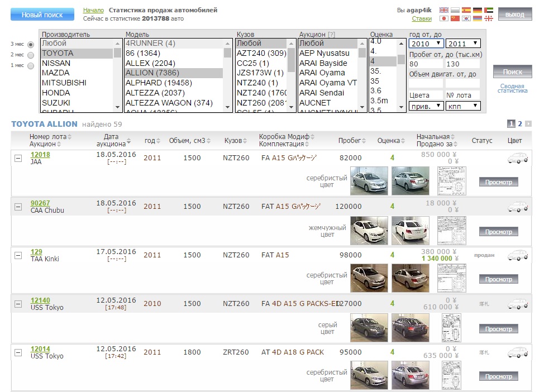Sort the table by год arrows

(x=158, y=141)
